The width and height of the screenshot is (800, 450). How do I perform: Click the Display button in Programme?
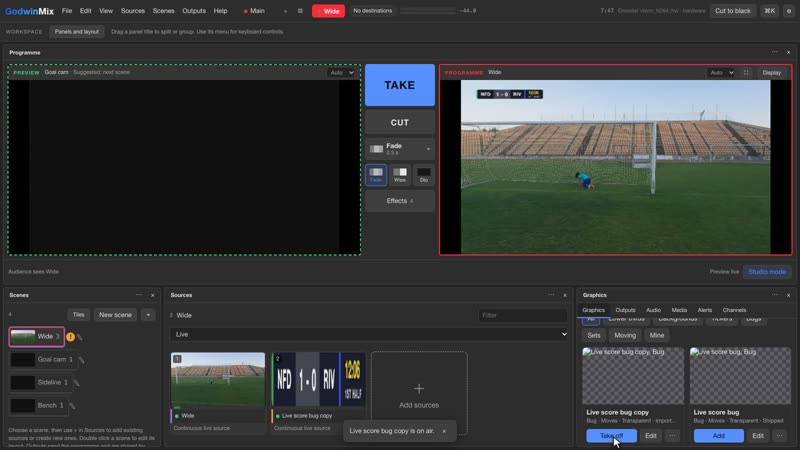click(771, 72)
